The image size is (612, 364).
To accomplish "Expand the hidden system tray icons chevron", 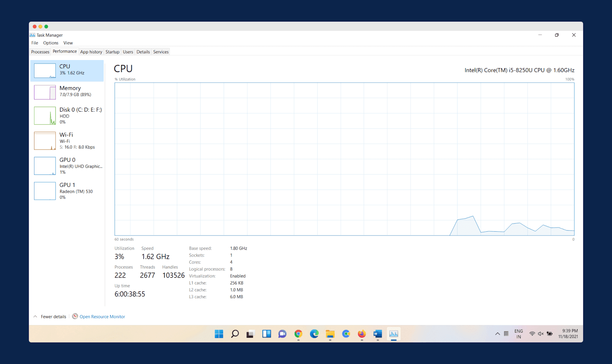I will (x=498, y=334).
